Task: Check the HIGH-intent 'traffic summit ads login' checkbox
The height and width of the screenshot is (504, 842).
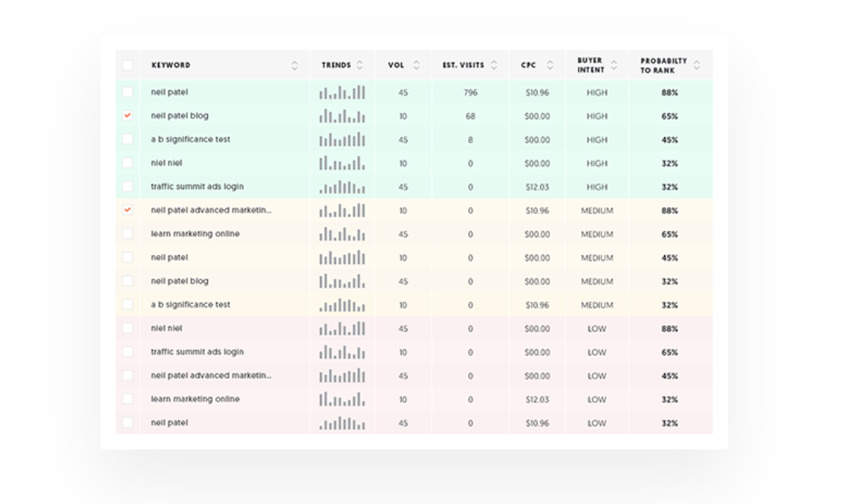Action: [127, 186]
